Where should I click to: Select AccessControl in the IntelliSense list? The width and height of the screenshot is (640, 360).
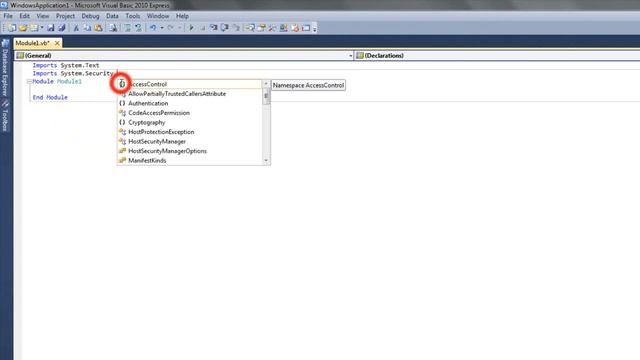click(x=189, y=84)
